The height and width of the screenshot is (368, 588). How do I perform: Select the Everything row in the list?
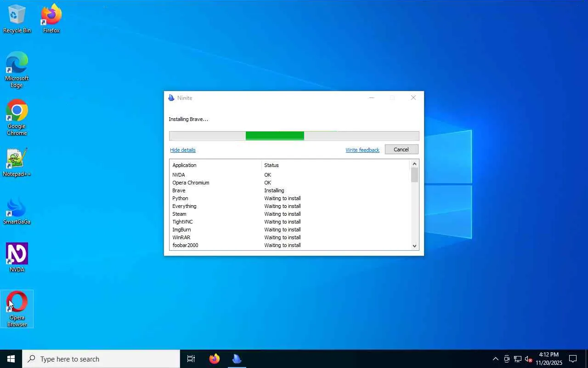pyautogui.click(x=290, y=206)
